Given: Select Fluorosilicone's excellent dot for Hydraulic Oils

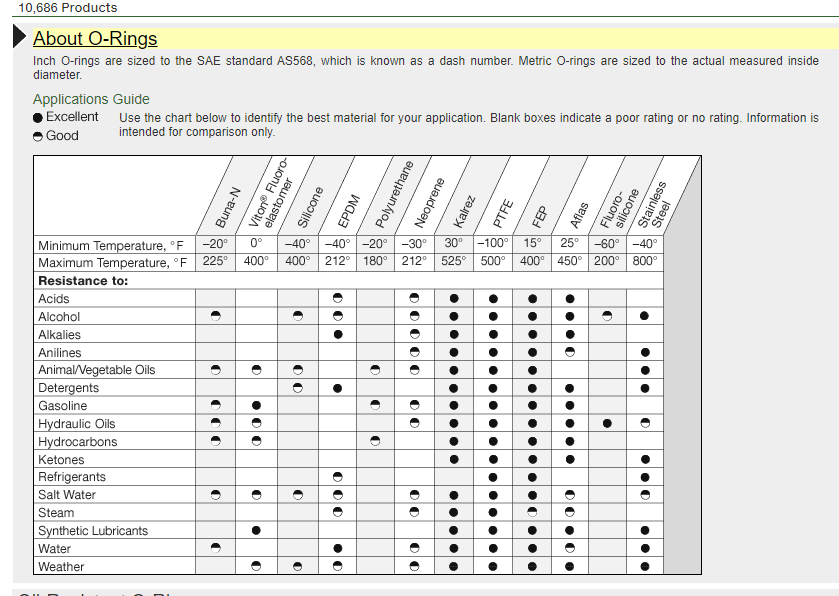Looking at the screenshot, I should [607, 423].
